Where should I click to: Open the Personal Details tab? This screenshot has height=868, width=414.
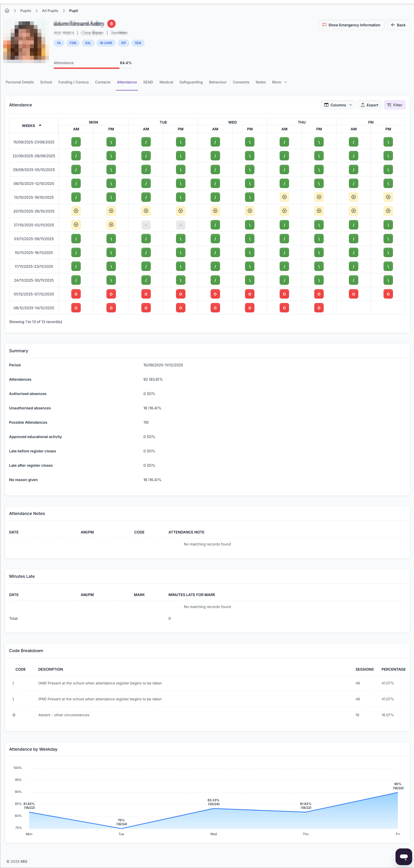coord(20,82)
